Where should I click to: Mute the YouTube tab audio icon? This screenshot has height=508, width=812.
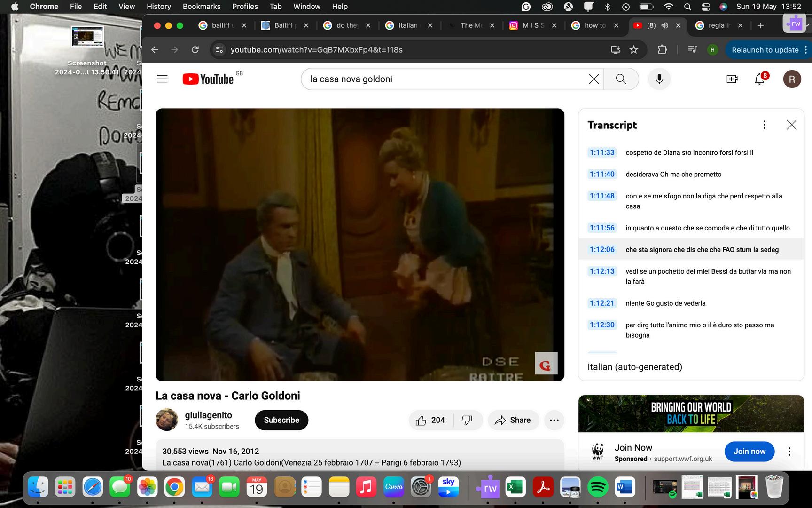(664, 25)
